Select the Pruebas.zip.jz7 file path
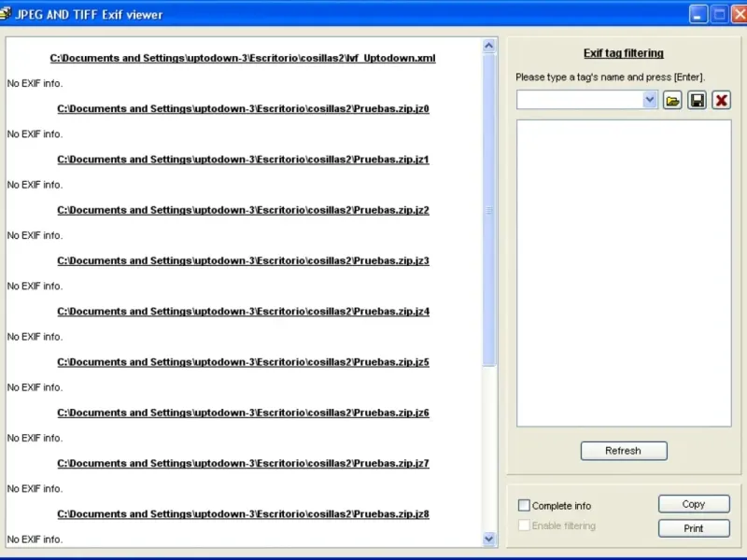747x560 pixels. coord(243,463)
